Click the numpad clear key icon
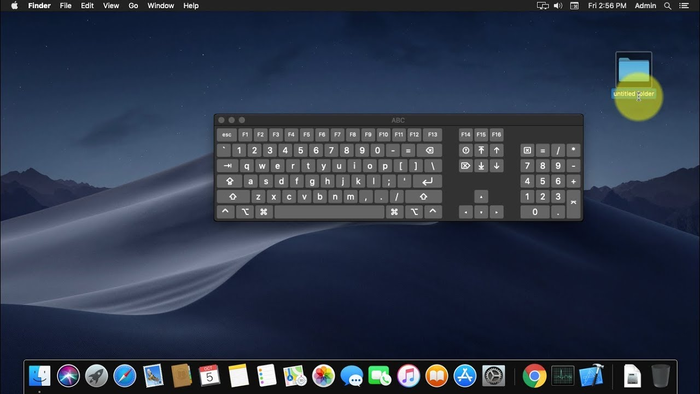This screenshot has height=394, width=700. pyautogui.click(x=527, y=150)
